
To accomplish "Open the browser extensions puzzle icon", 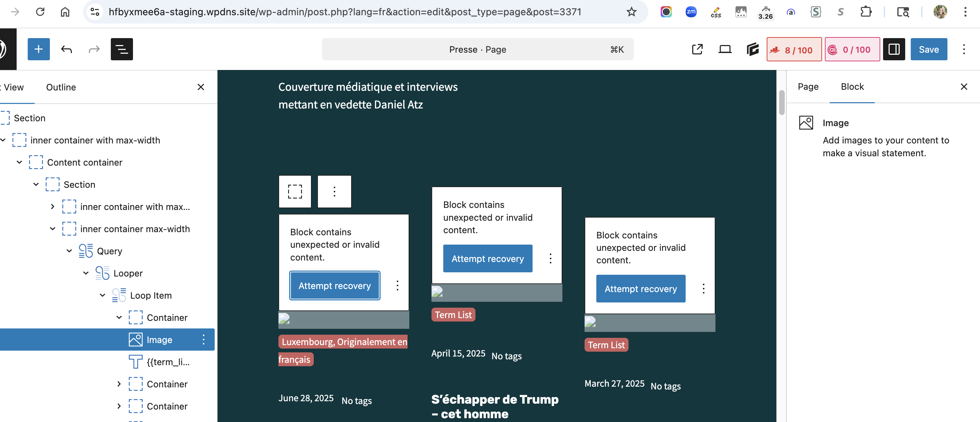I will tap(865, 12).
